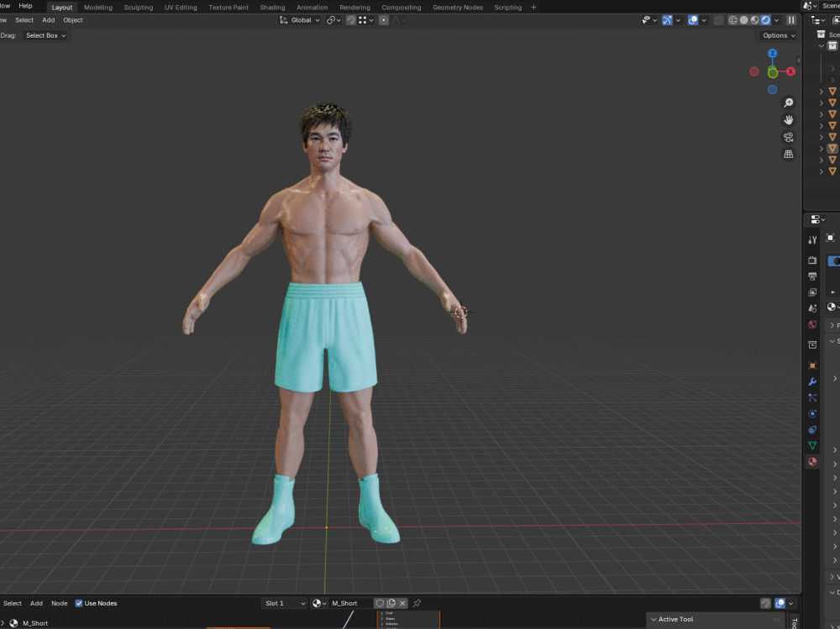Image resolution: width=840 pixels, height=629 pixels.
Task: Click the Z axis on navigation gizmo
Action: coord(773,53)
